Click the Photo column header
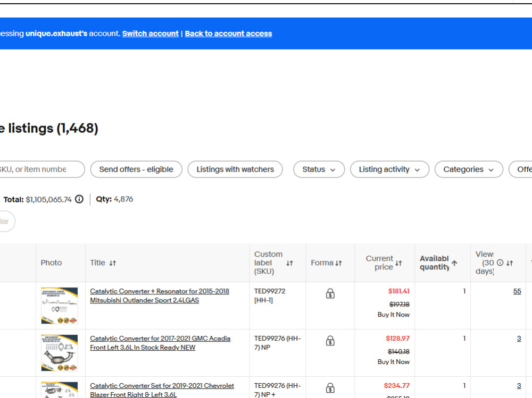 (51, 262)
